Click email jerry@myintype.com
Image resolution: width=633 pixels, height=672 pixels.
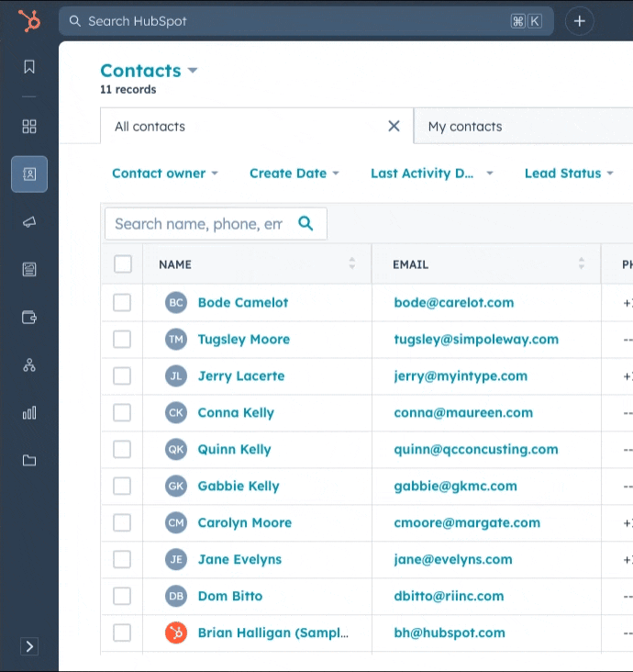[461, 375]
